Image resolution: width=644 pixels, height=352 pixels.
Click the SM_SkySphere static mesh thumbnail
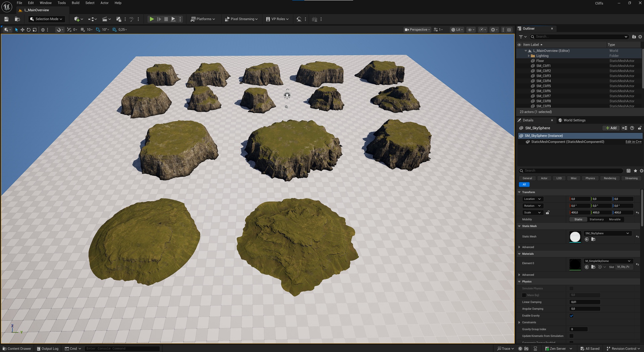tap(575, 237)
